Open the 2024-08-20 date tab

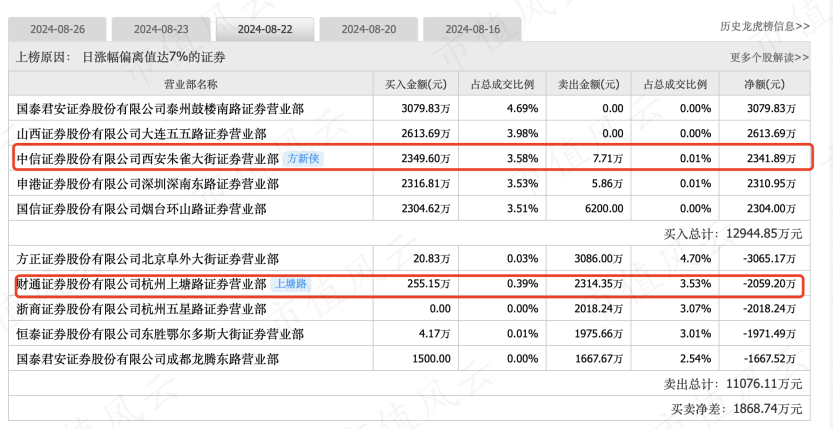pyautogui.click(x=369, y=29)
